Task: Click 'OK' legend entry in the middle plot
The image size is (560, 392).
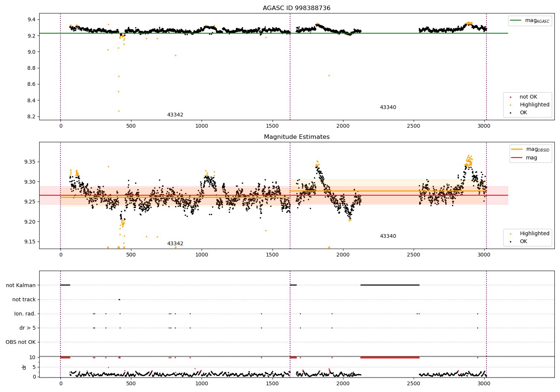Action: click(523, 242)
